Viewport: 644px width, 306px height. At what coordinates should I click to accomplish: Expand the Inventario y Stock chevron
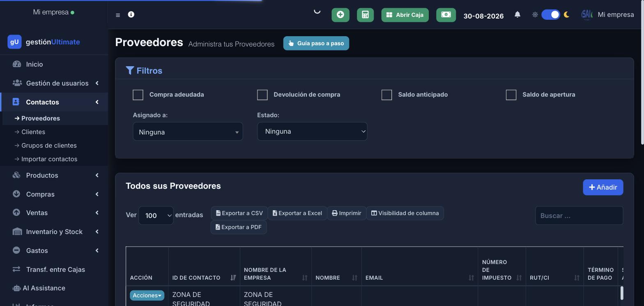[x=97, y=232]
